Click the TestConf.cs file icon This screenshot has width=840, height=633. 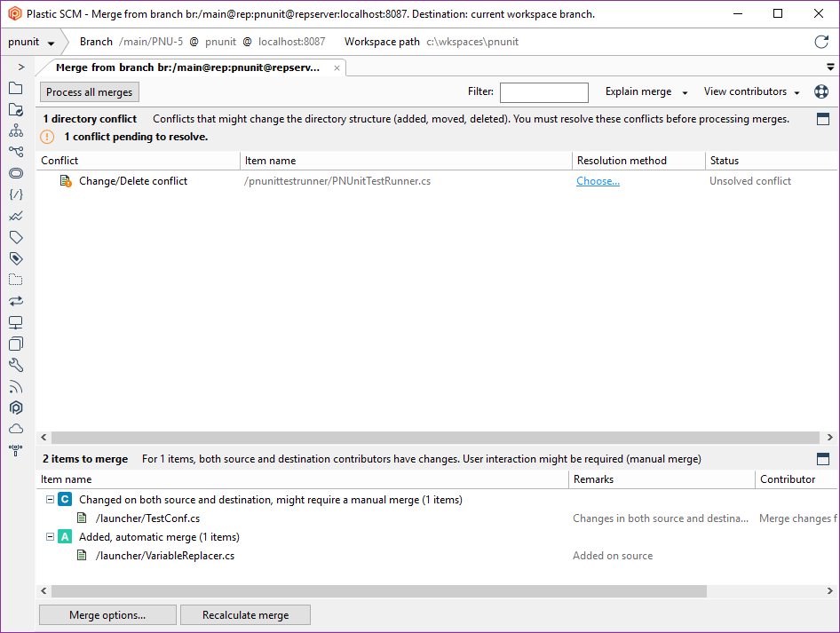[82, 518]
